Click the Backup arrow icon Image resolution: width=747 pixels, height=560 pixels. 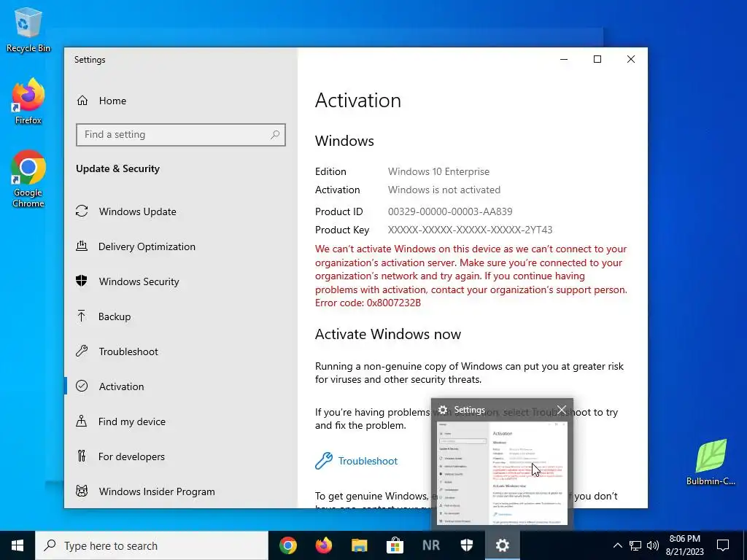tap(82, 316)
